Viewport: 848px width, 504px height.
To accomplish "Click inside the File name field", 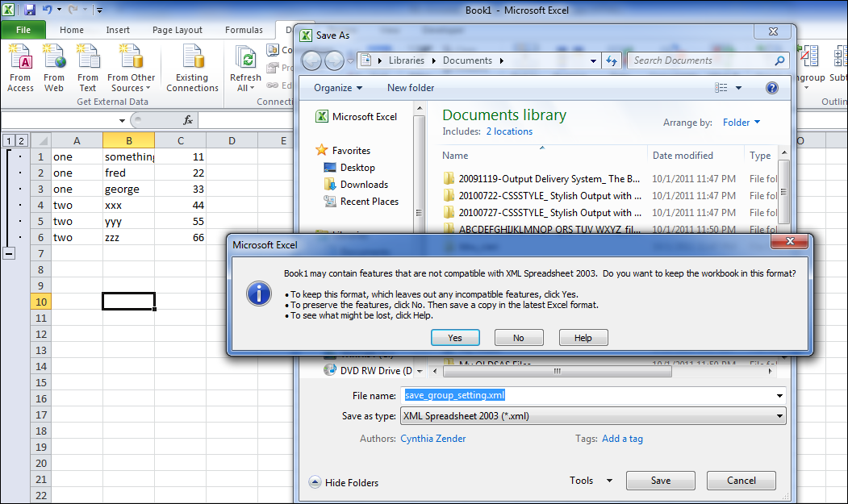I will (565, 394).
